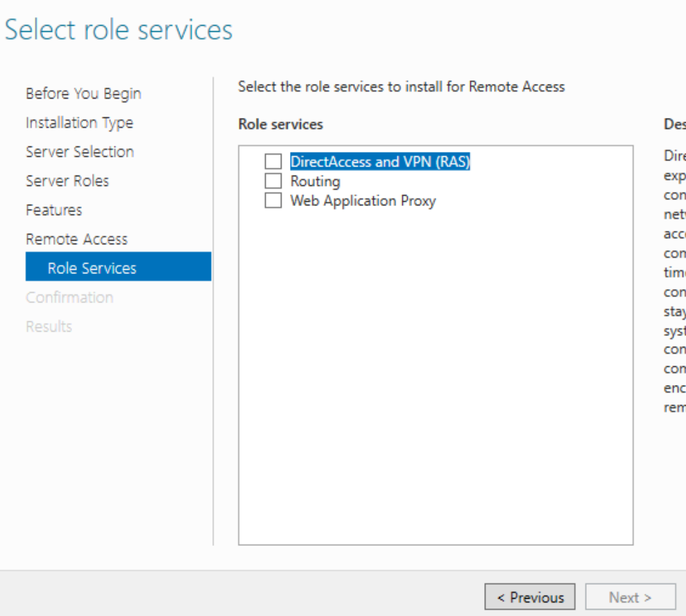Select the DirectAccess and VPN (RAS) label
686x616 pixels.
click(x=380, y=162)
